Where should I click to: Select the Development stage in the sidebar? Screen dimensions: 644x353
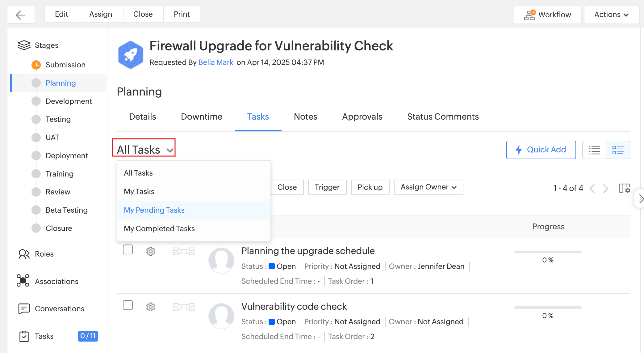point(69,101)
